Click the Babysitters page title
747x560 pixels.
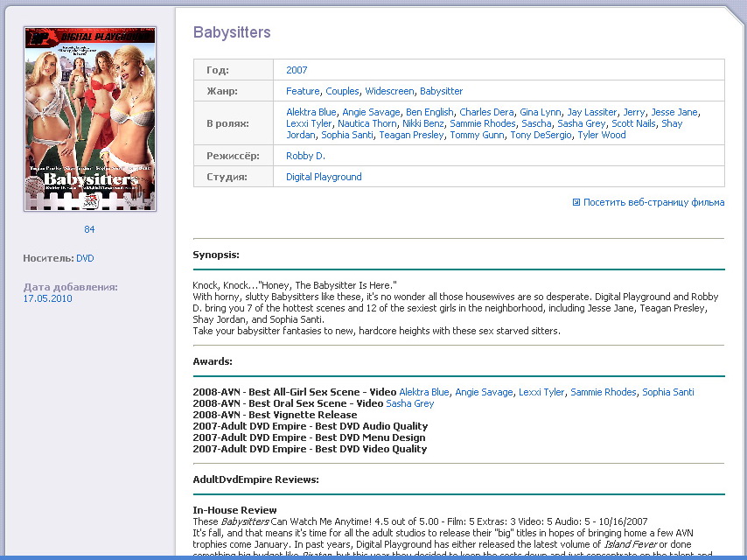pos(232,31)
